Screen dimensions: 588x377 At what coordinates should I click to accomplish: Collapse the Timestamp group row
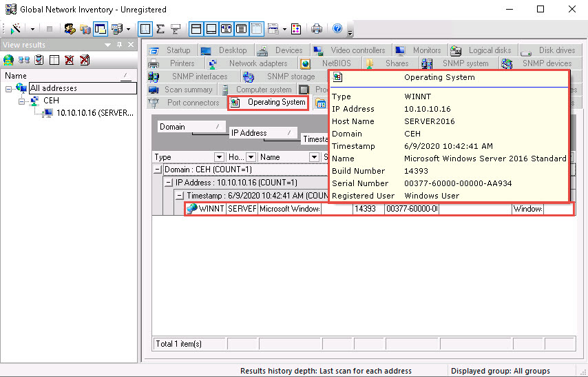pos(180,196)
